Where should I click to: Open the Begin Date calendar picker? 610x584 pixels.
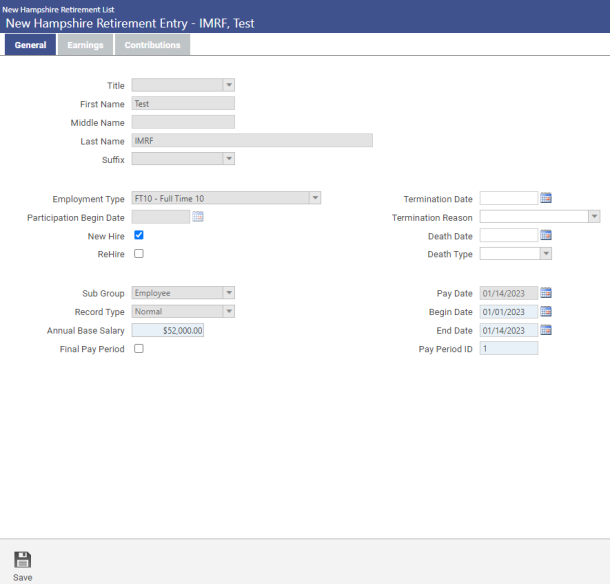click(546, 311)
